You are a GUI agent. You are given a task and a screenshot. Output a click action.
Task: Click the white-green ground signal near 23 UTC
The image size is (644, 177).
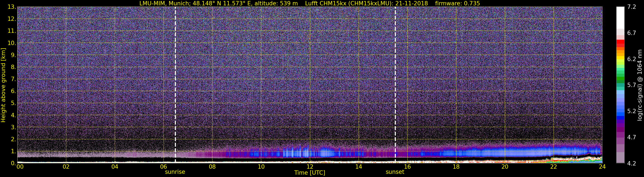tap(578, 160)
